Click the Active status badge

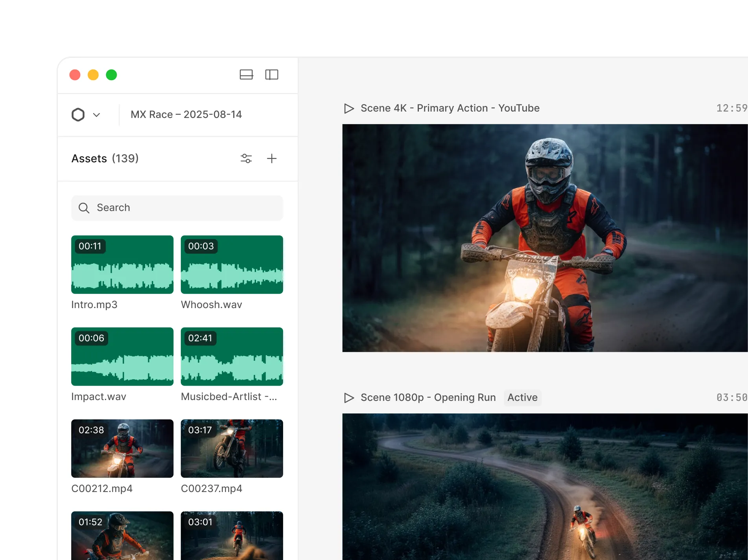click(x=522, y=398)
